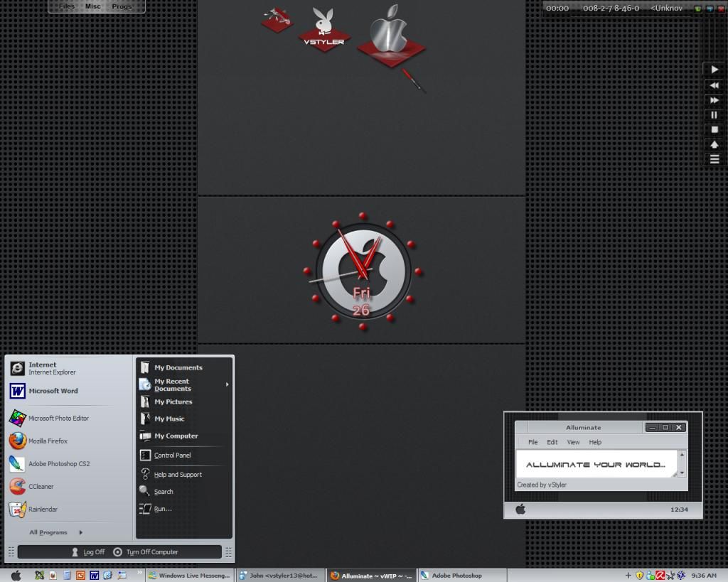Open View menu in Alluminate preview window
Screen dimensions: 728x582
[573, 442]
